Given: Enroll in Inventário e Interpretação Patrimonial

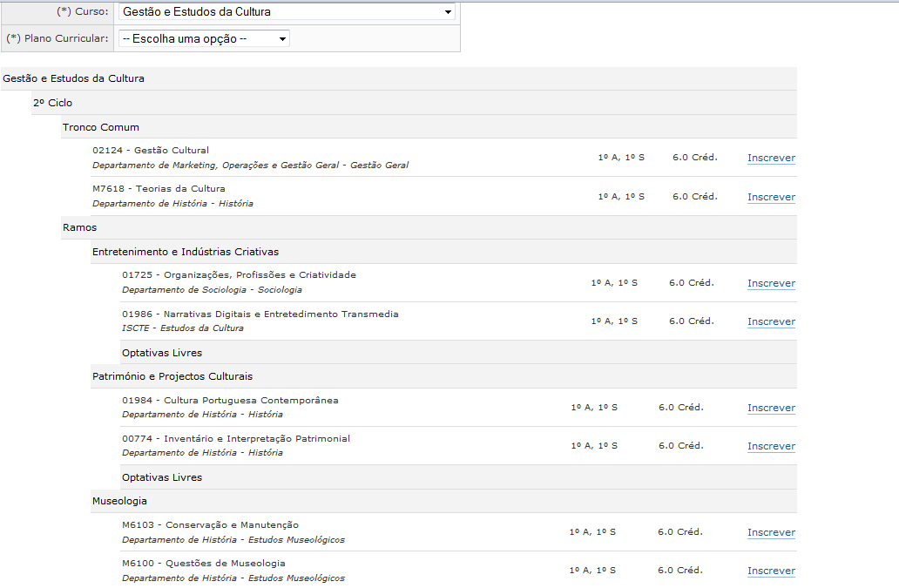Looking at the screenshot, I should point(771,446).
